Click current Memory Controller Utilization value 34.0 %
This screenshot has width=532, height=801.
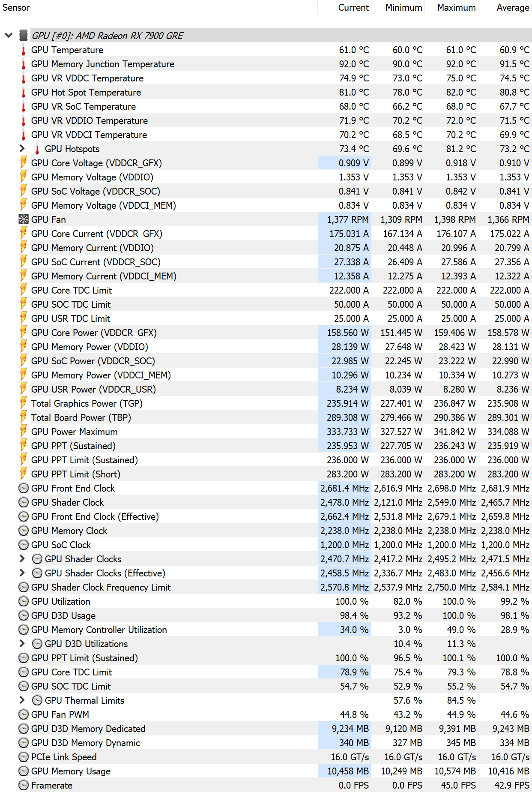tap(354, 630)
